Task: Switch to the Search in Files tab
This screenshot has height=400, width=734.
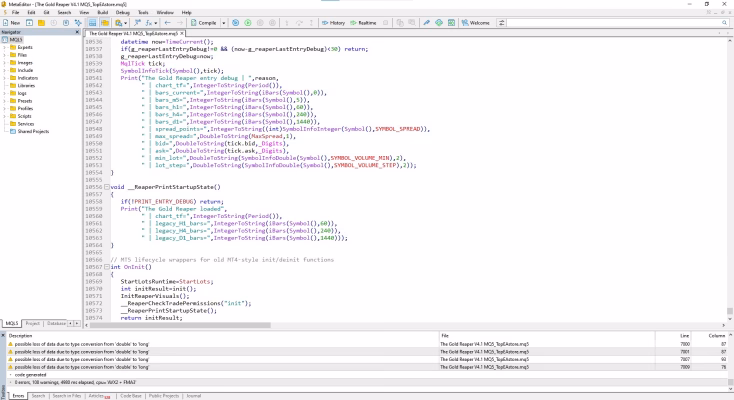Action: point(66,396)
